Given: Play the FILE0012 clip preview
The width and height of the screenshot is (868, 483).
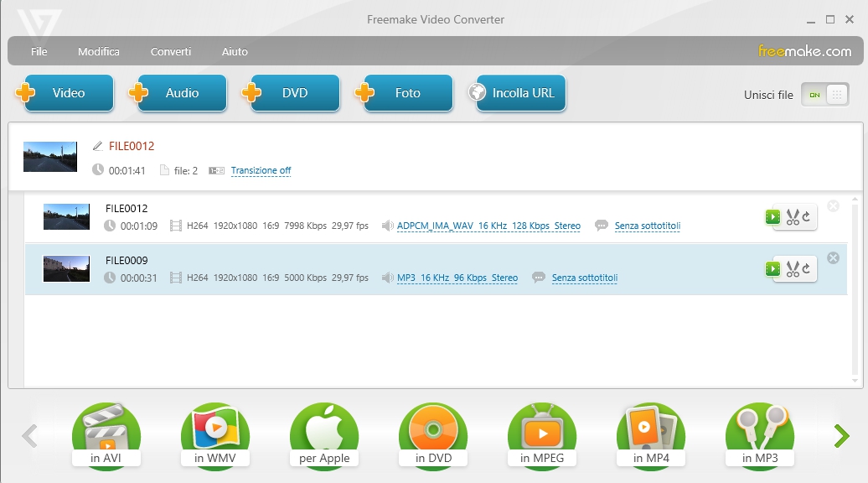Looking at the screenshot, I should 772,218.
